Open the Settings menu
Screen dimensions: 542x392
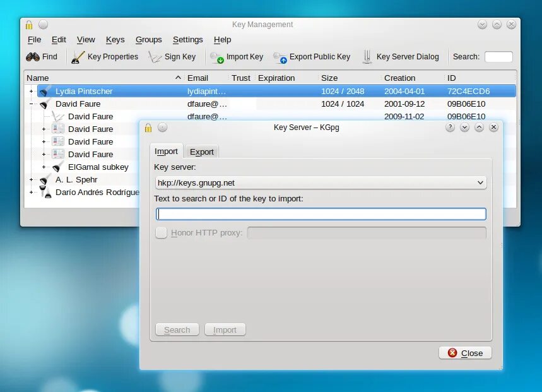(x=187, y=40)
